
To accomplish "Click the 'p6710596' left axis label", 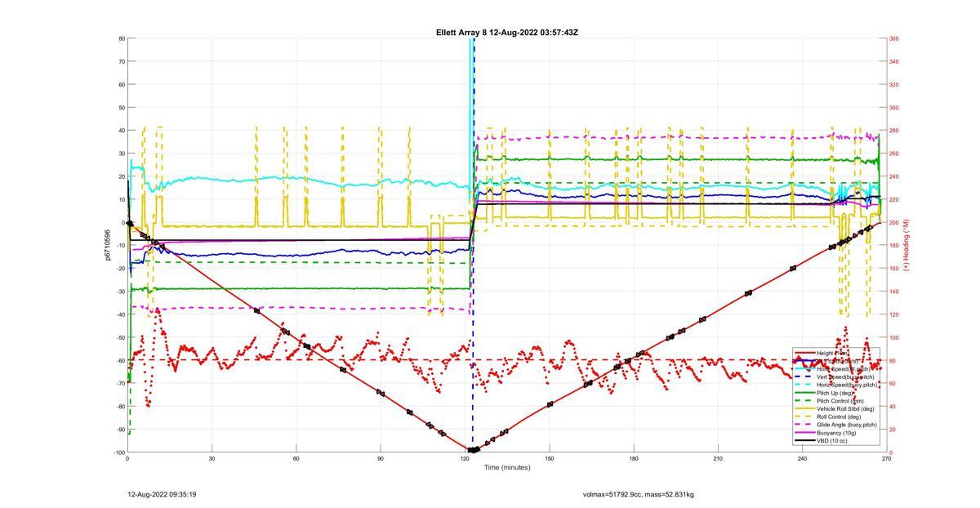I will point(106,245).
